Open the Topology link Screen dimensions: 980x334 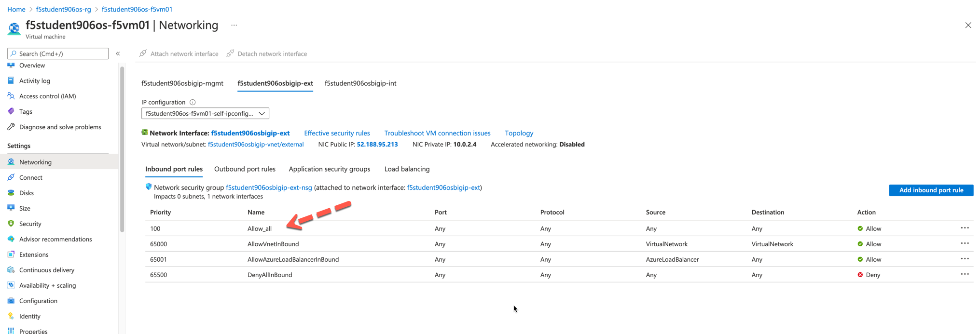click(x=519, y=133)
